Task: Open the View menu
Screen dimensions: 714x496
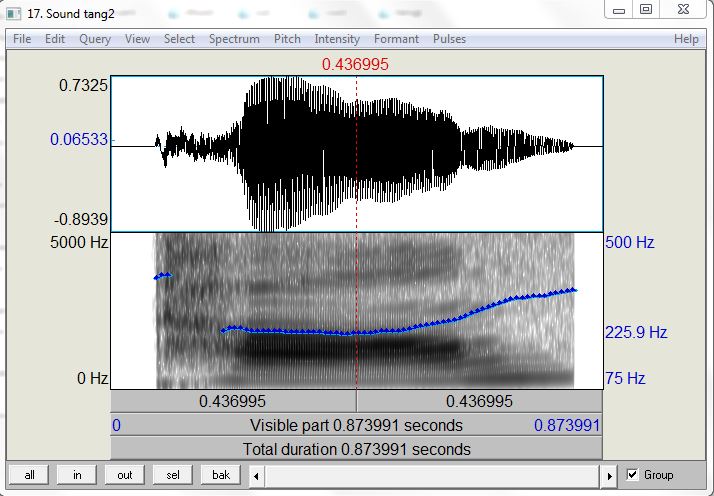Action: click(x=137, y=39)
